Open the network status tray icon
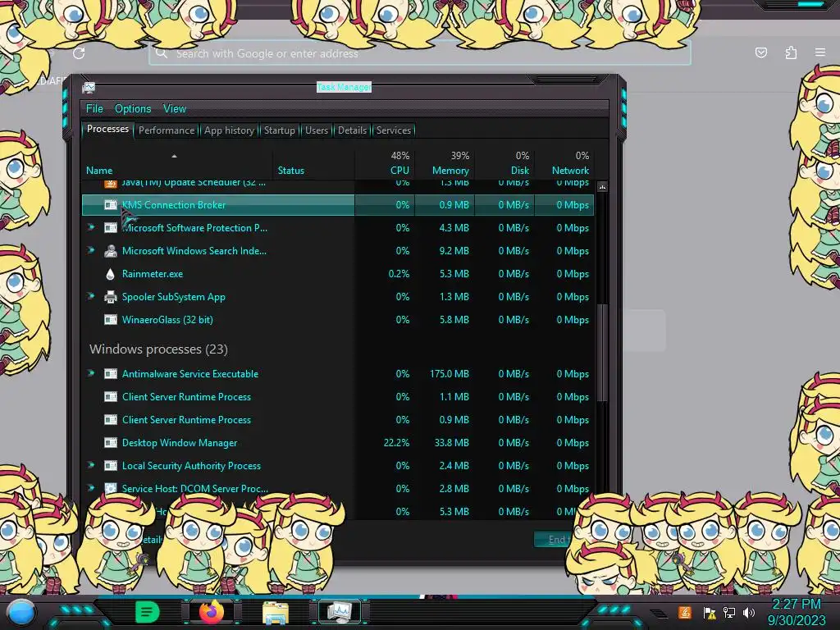The height and width of the screenshot is (630, 840). (729, 612)
